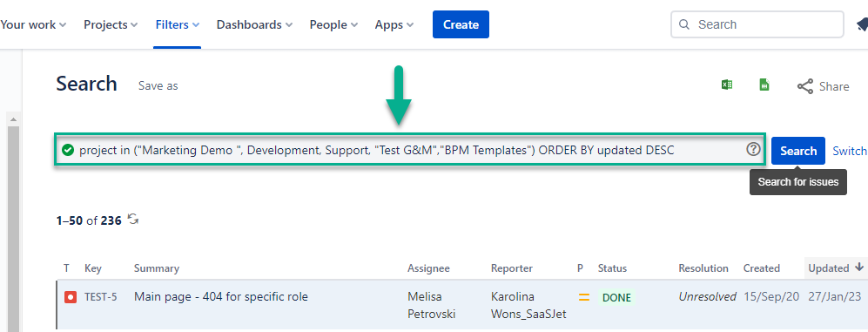Sort by the T type column header
Image resolution: width=868 pixels, height=332 pixels.
(66, 268)
